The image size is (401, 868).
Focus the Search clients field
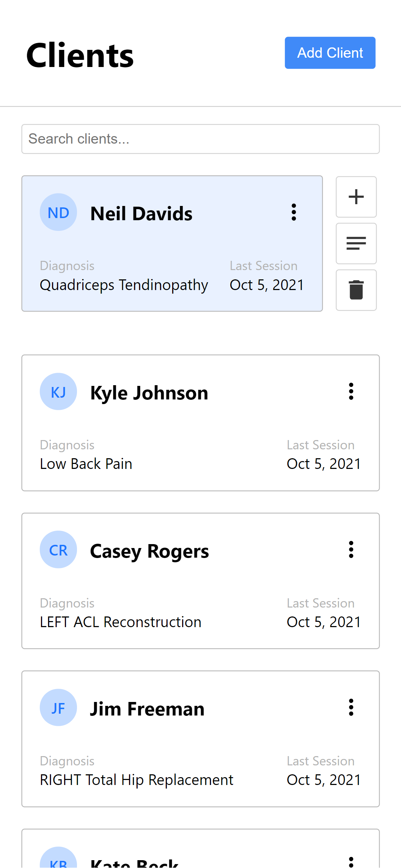point(200,139)
